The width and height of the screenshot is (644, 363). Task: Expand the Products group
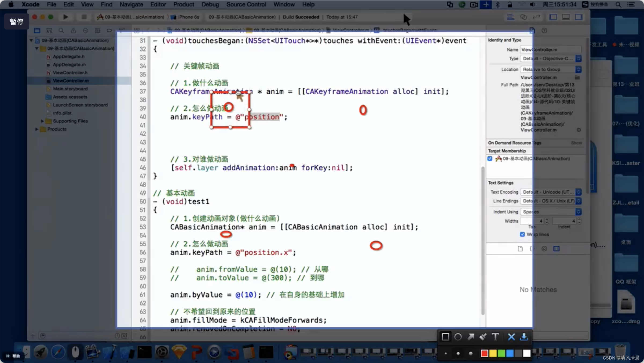(x=36, y=129)
